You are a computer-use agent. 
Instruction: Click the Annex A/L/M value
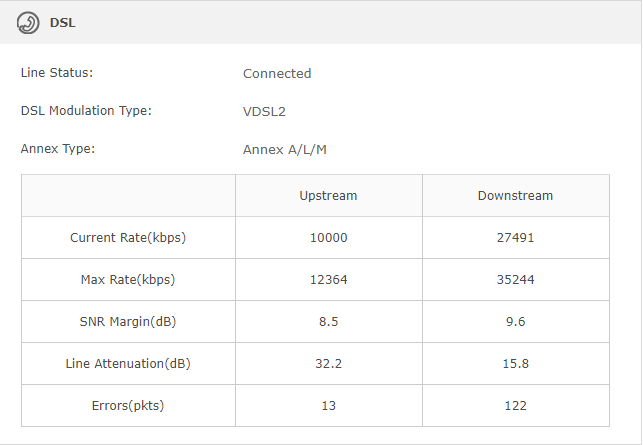pos(285,149)
